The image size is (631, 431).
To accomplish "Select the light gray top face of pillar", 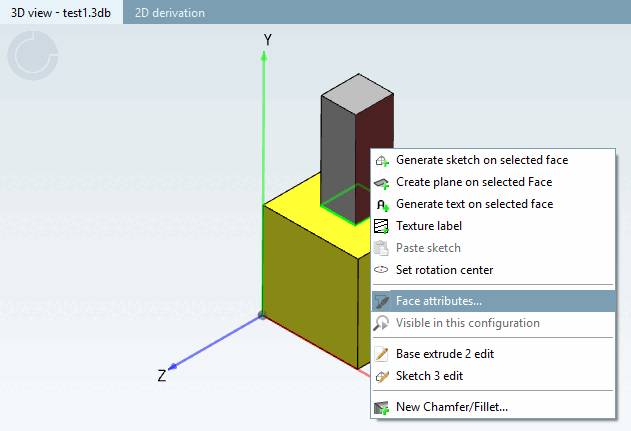I will 357,94.
